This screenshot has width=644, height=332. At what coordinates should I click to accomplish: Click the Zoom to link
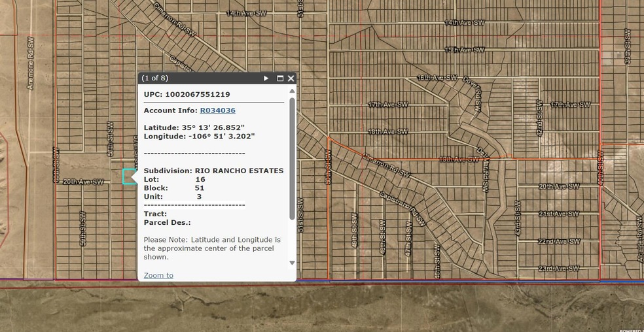[x=158, y=275]
